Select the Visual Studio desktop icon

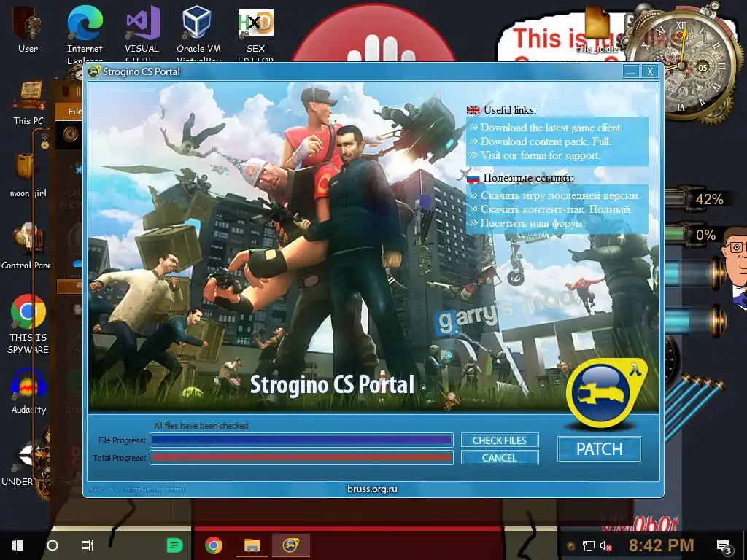tap(142, 34)
